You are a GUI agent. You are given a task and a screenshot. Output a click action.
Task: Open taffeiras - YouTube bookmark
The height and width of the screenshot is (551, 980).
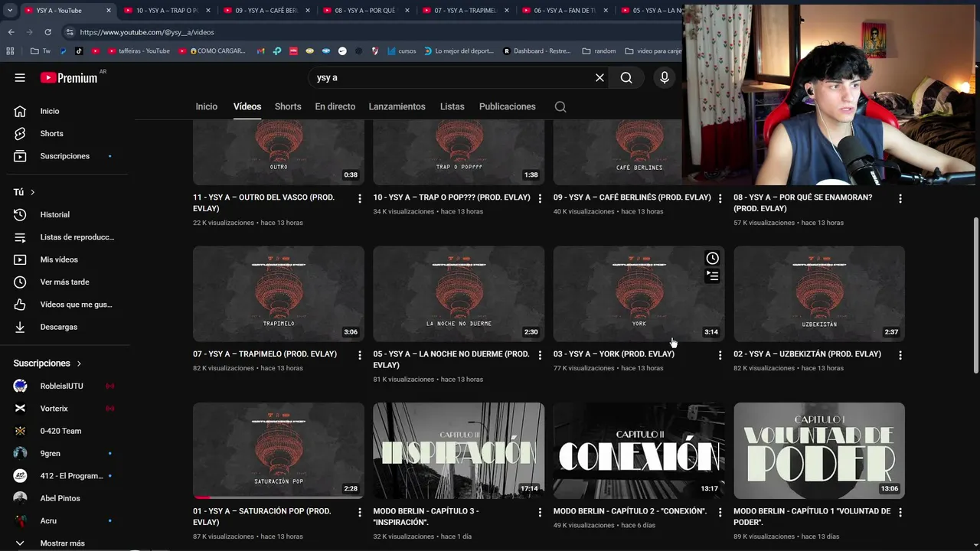139,51
